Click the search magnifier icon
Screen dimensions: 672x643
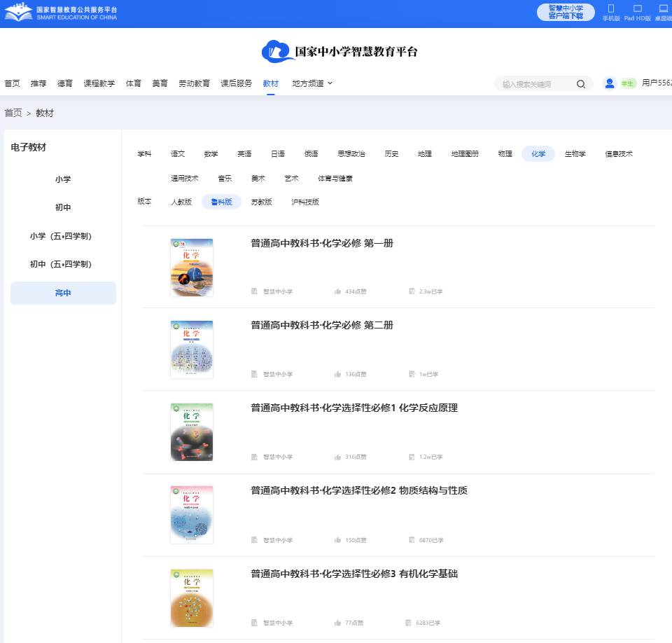581,83
